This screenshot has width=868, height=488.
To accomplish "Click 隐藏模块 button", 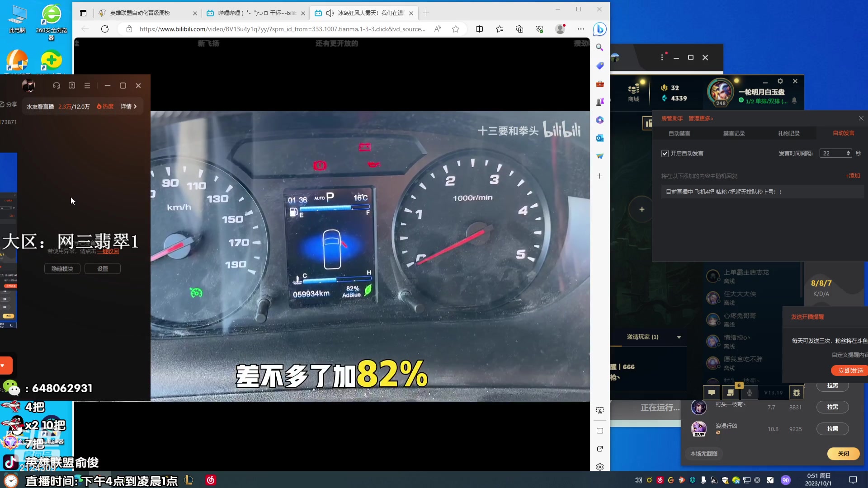I will [x=62, y=269].
